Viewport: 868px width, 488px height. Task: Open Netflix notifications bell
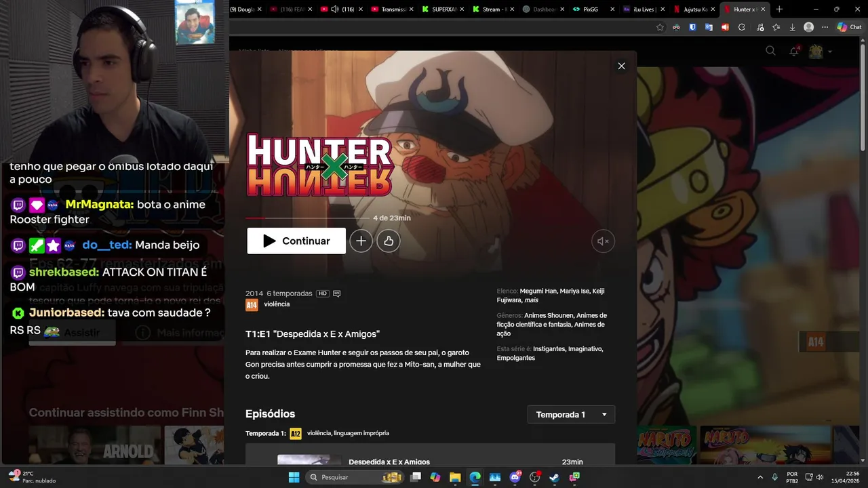[794, 51]
